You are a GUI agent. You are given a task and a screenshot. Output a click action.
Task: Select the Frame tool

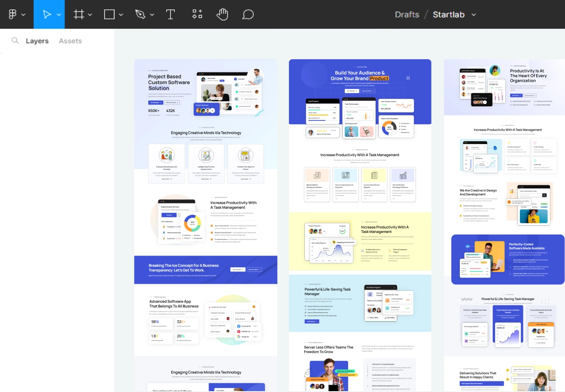[x=79, y=15]
